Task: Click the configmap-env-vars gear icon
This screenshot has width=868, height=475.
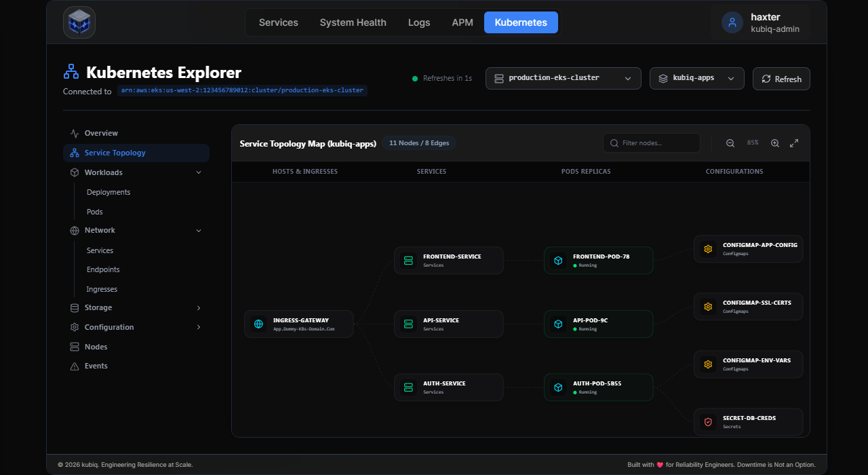Action: 708,364
